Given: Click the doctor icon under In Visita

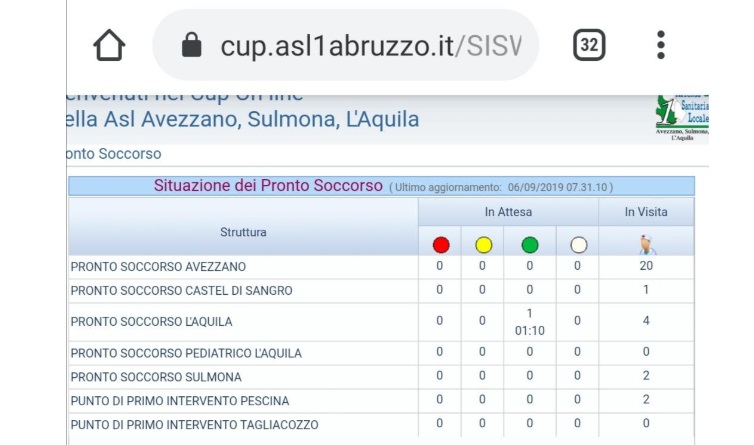Looking at the screenshot, I should click(647, 245).
